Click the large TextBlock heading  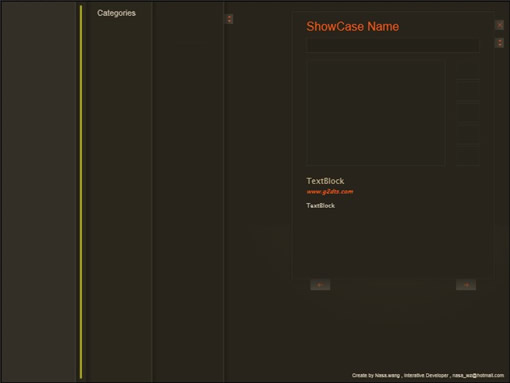click(x=325, y=181)
